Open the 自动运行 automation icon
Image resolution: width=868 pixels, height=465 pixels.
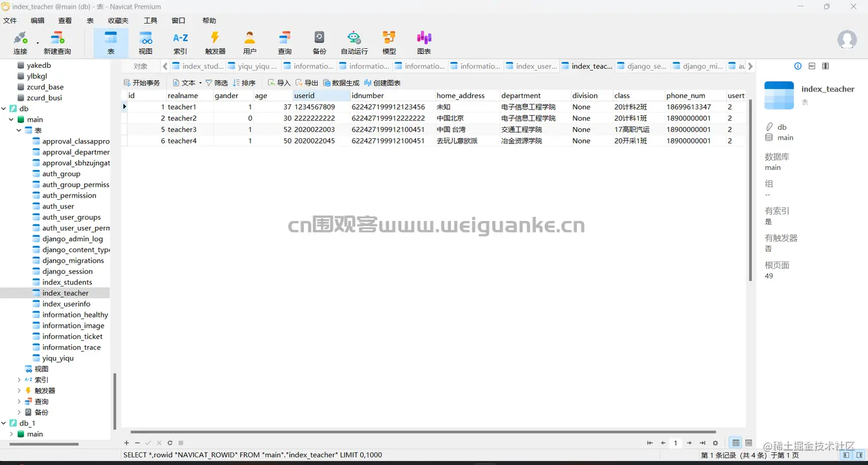click(x=354, y=43)
